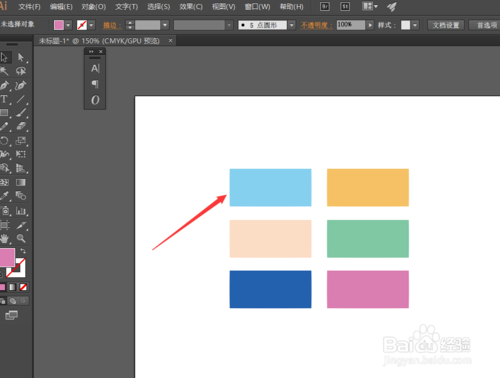The height and width of the screenshot is (378, 500).
Task: Open the Character panel icon
Action: 95,68
